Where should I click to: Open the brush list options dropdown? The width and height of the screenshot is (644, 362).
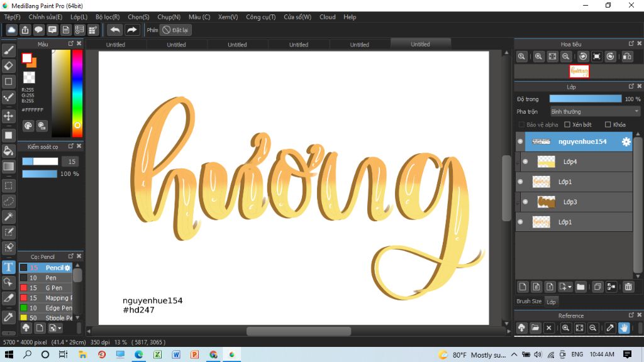(59, 328)
